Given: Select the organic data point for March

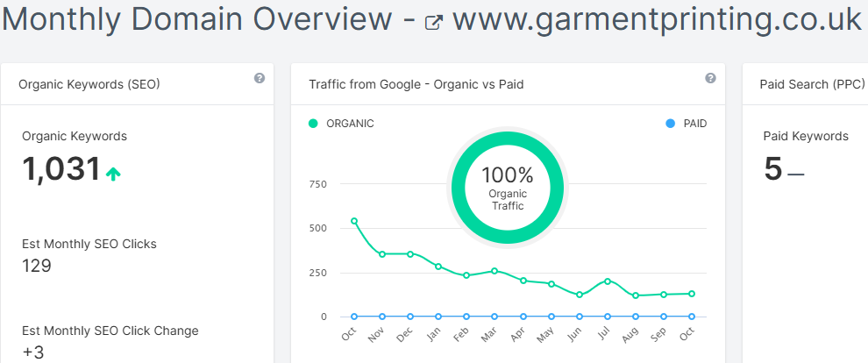Looking at the screenshot, I should pos(494,271).
